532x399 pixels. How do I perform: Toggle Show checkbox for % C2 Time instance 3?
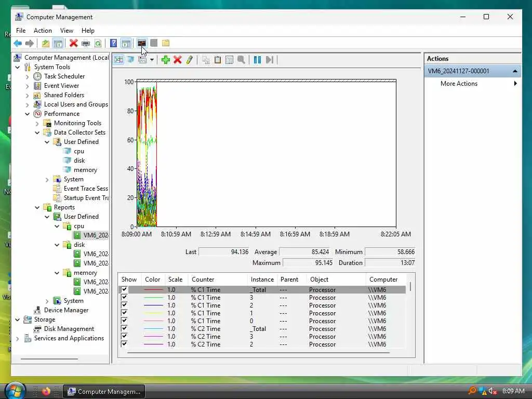124,336
